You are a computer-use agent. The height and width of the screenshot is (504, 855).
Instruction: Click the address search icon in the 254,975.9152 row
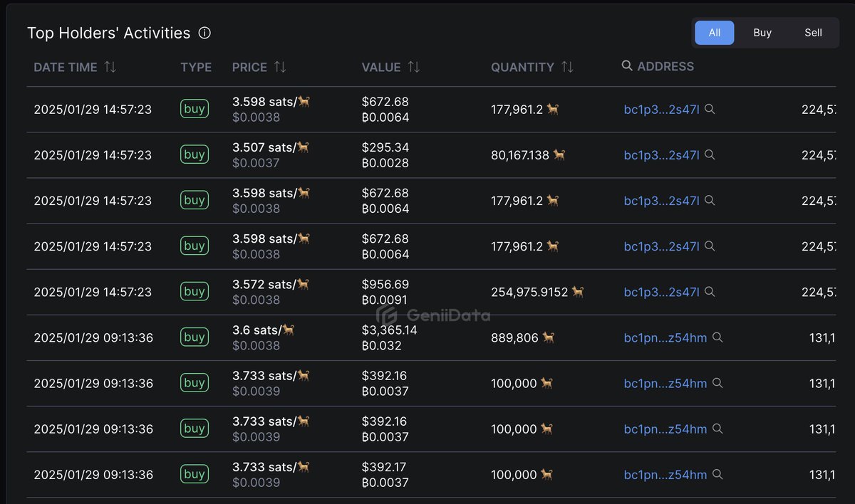(x=710, y=291)
